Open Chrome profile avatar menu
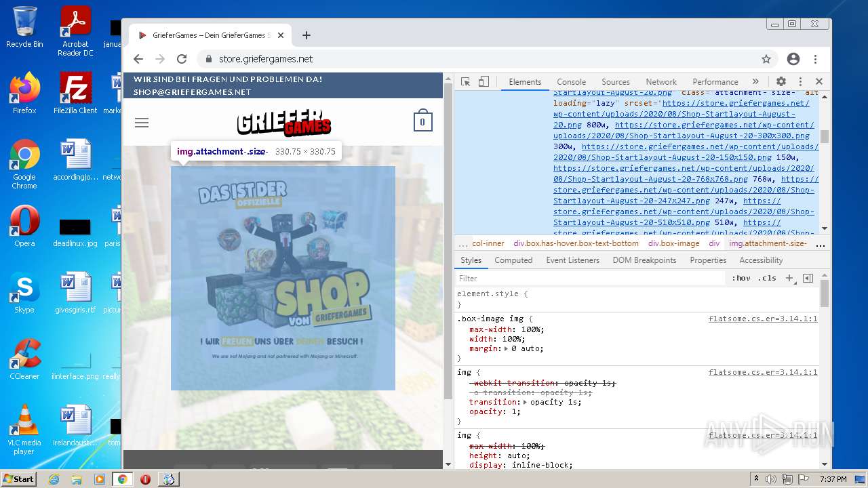 [x=793, y=59]
